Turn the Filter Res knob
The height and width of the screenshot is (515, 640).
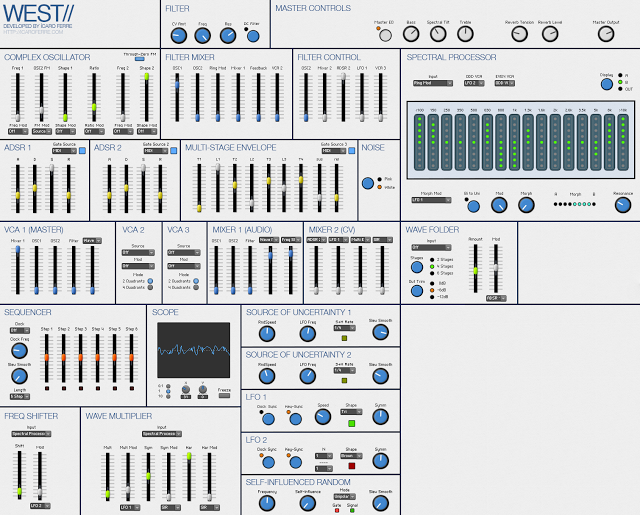coord(228,36)
